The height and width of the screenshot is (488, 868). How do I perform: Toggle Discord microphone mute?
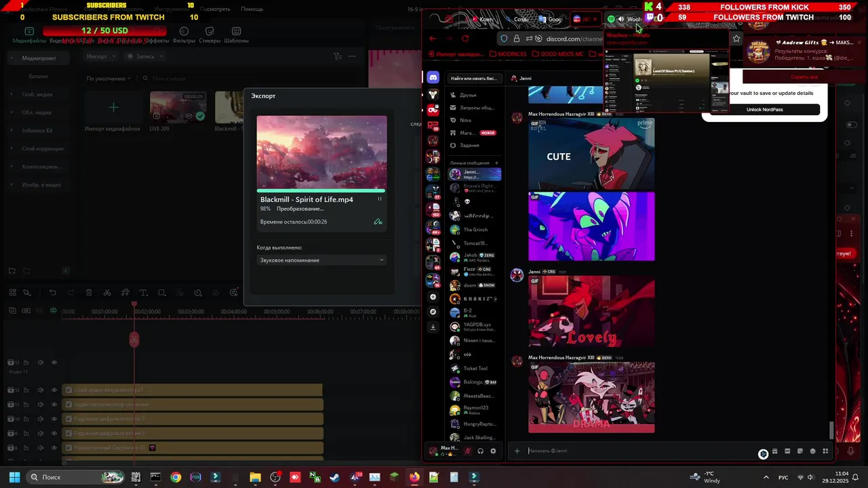click(x=467, y=451)
